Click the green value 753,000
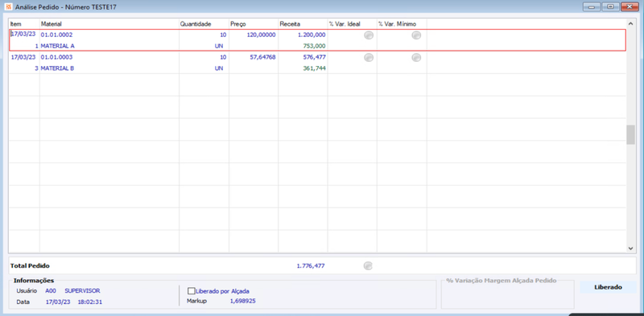 click(314, 46)
